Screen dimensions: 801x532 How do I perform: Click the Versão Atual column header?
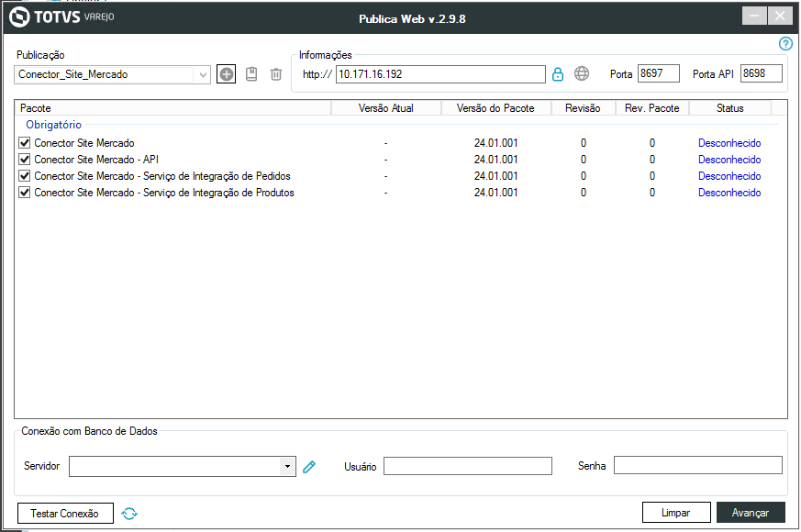coord(386,108)
